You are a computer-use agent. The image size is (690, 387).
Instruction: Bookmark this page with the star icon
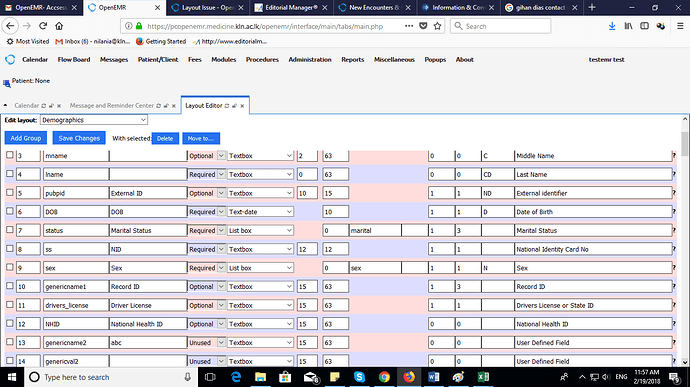point(437,26)
